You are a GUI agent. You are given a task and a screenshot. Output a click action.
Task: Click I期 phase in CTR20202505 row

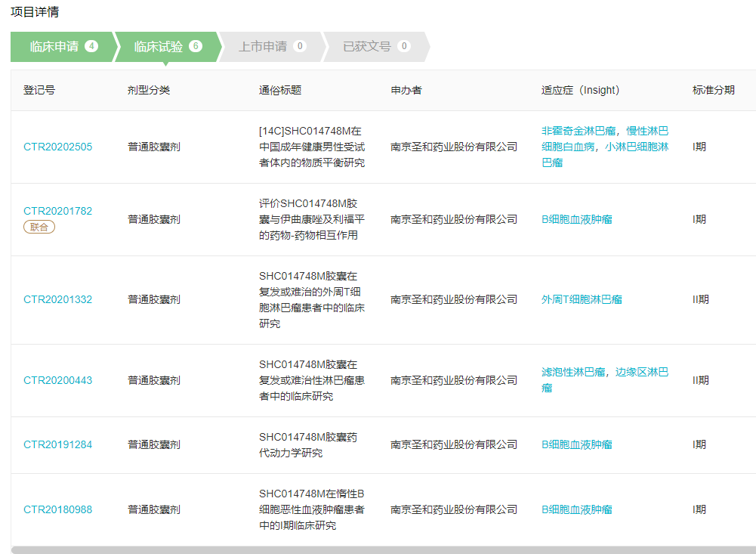pos(699,147)
